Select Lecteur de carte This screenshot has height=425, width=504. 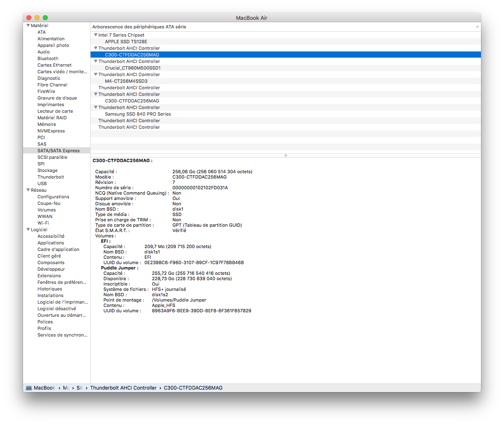(55, 111)
